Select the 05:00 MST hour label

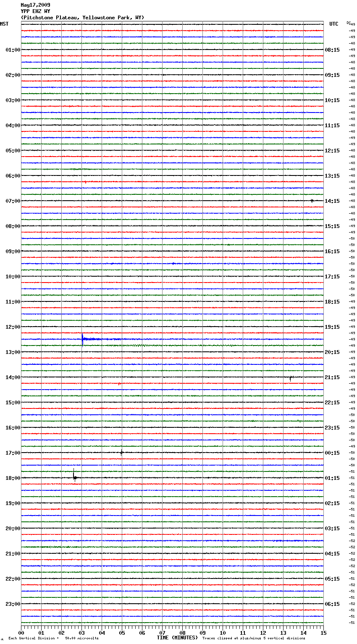tap(13, 151)
